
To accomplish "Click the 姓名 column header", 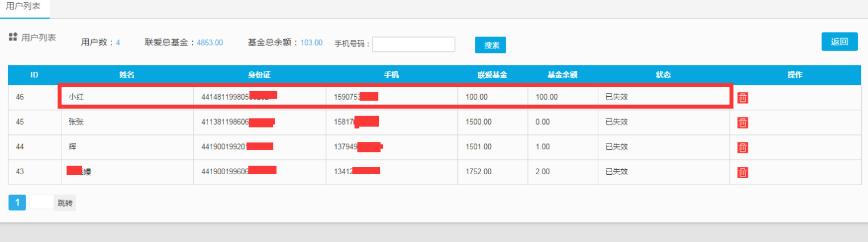I will click(x=127, y=75).
